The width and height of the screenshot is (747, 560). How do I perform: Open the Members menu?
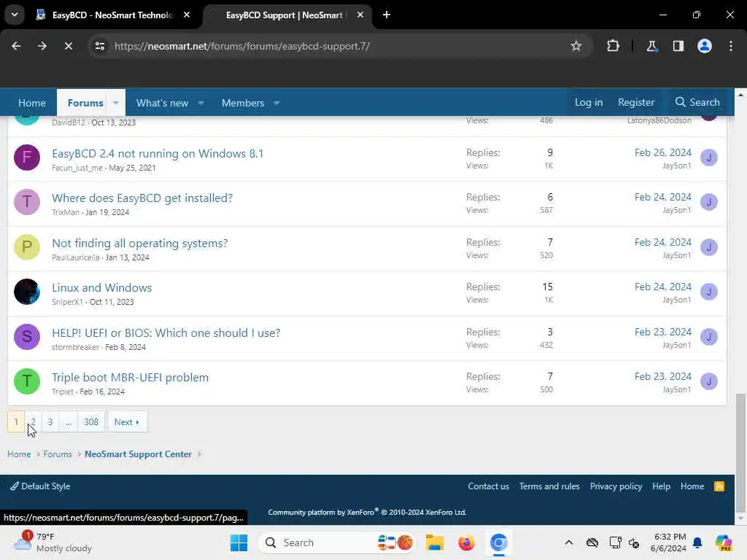(242, 103)
